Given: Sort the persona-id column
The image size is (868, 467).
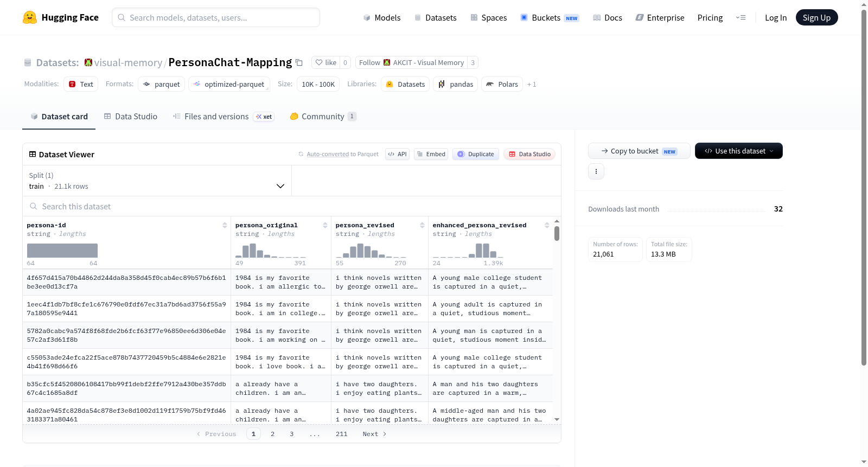Looking at the screenshot, I should point(225,225).
